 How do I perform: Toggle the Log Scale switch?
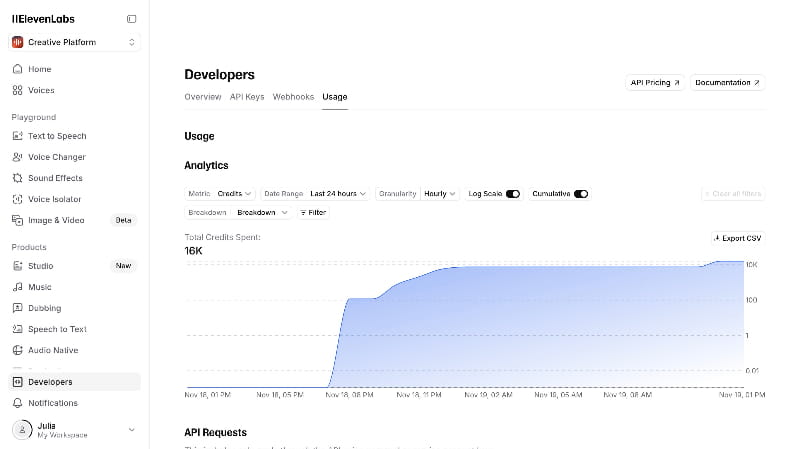pyautogui.click(x=513, y=194)
